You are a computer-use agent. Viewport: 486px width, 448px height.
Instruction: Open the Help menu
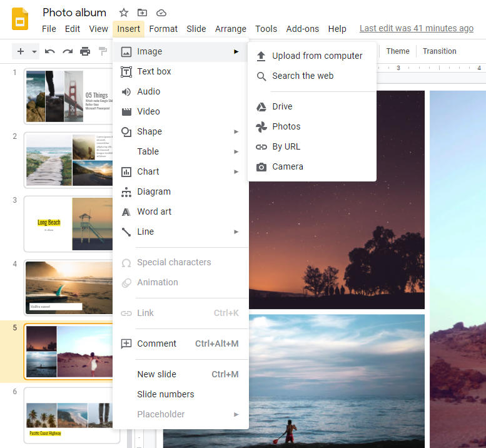[337, 29]
